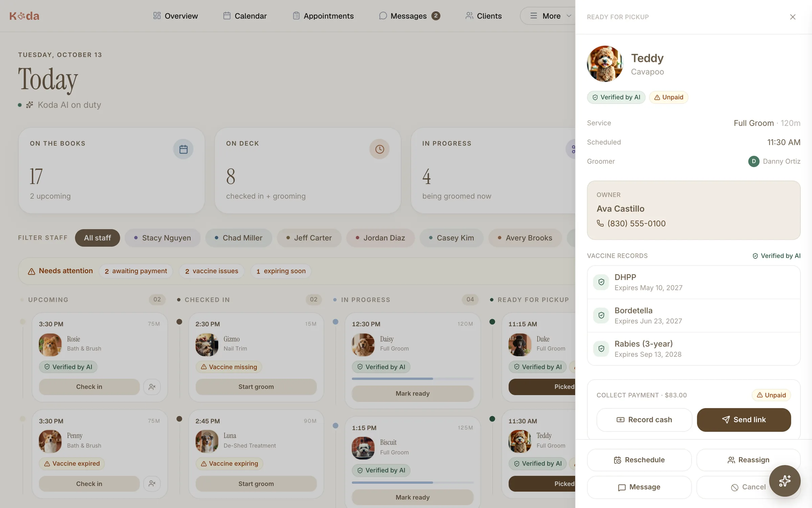Click Daisy's pet photo
Viewport: 812px width, 508px height.
pos(363,345)
